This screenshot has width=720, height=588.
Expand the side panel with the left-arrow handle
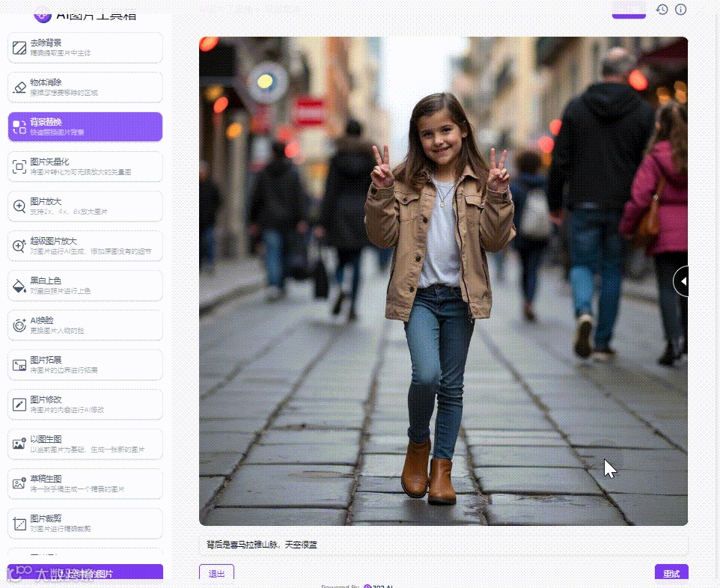pyautogui.click(x=681, y=281)
